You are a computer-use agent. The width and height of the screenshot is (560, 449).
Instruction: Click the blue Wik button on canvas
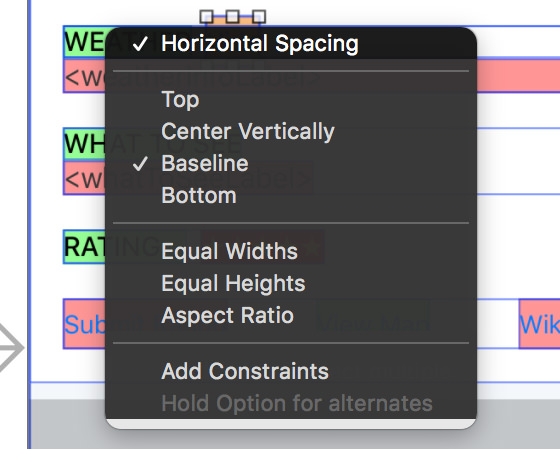(540, 324)
